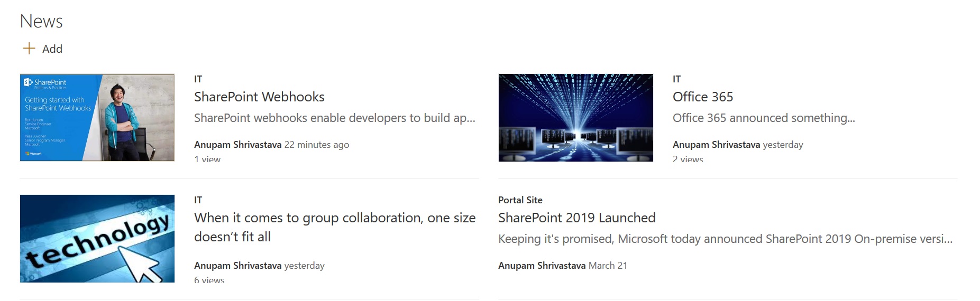Screen dimensions: 980x301
Task: Click the plus icon beside Add
Action: coord(29,49)
